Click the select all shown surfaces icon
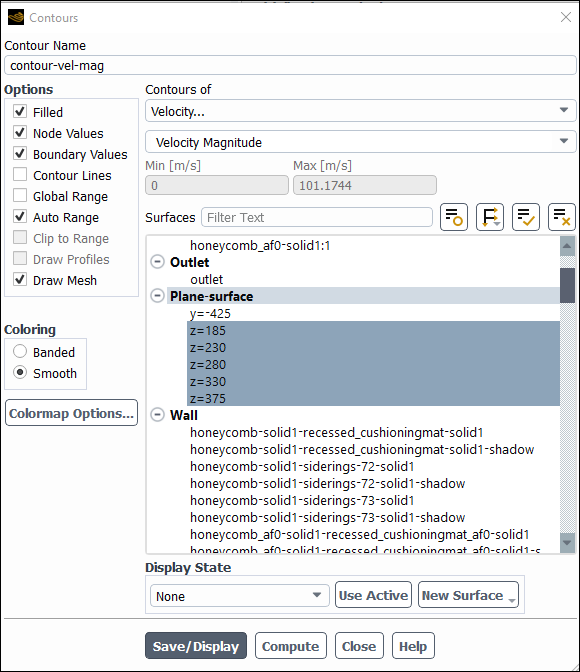580x672 pixels. pos(526,217)
